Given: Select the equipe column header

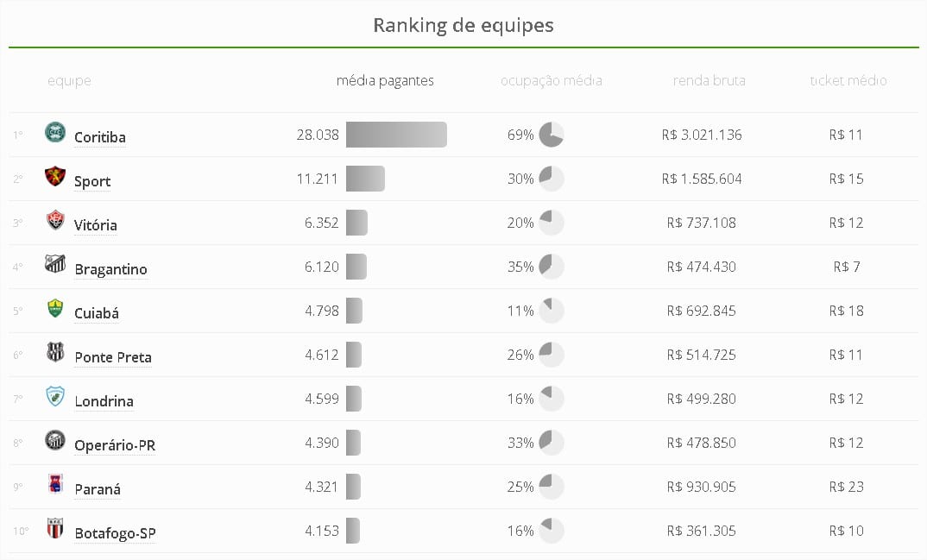Looking at the screenshot, I should [x=69, y=81].
